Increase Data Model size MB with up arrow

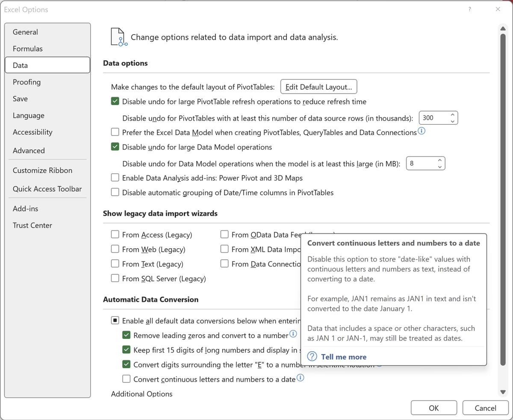pyautogui.click(x=439, y=160)
